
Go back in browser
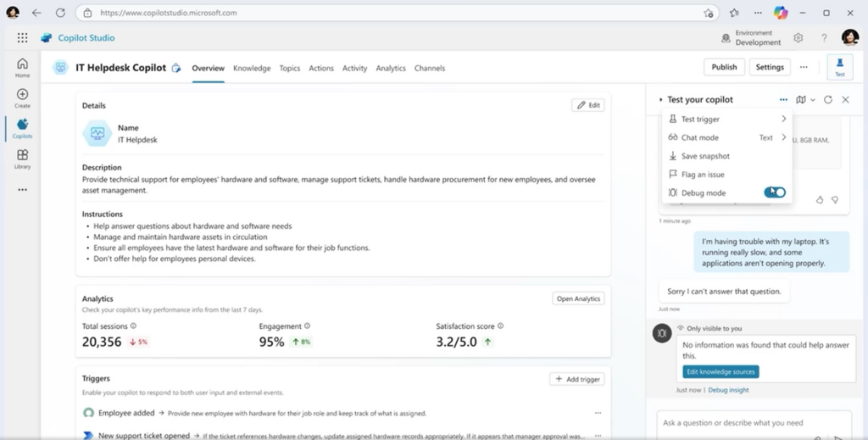click(x=36, y=13)
